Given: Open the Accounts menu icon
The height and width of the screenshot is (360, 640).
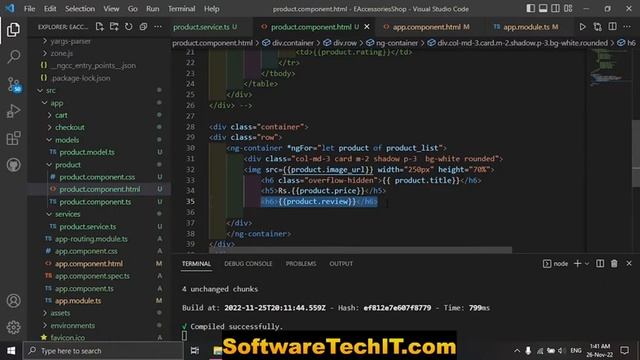Looking at the screenshot, I should coord(13,301).
